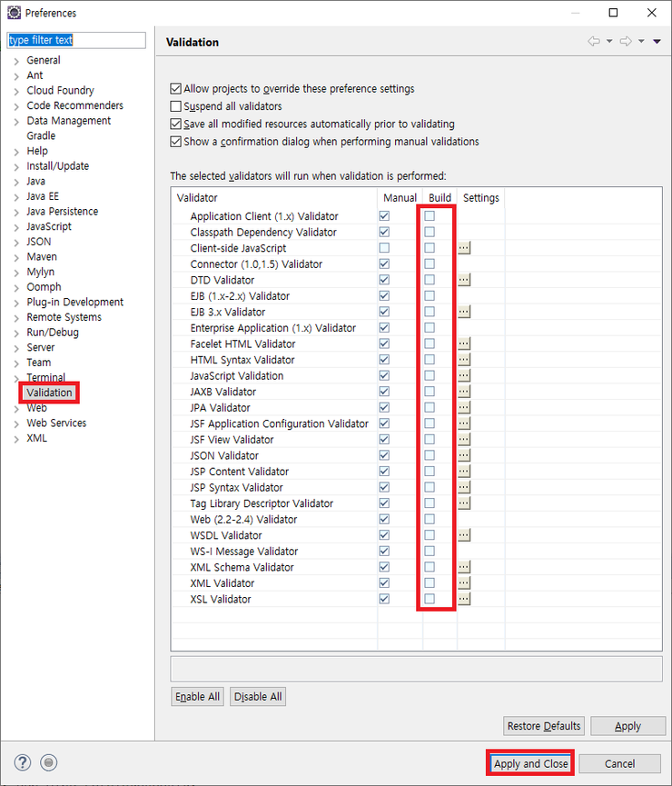The image size is (672, 786).
Task: Select Gradle preference page
Action: coord(41,136)
